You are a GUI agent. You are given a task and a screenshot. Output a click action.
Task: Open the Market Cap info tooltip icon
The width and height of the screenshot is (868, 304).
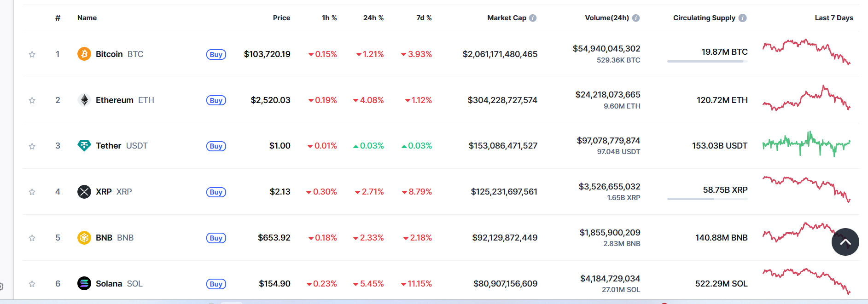(533, 18)
